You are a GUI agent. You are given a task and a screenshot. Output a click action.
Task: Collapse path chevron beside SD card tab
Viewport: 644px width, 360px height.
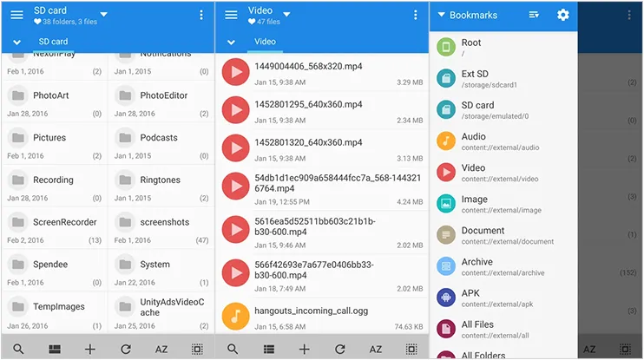(x=16, y=43)
